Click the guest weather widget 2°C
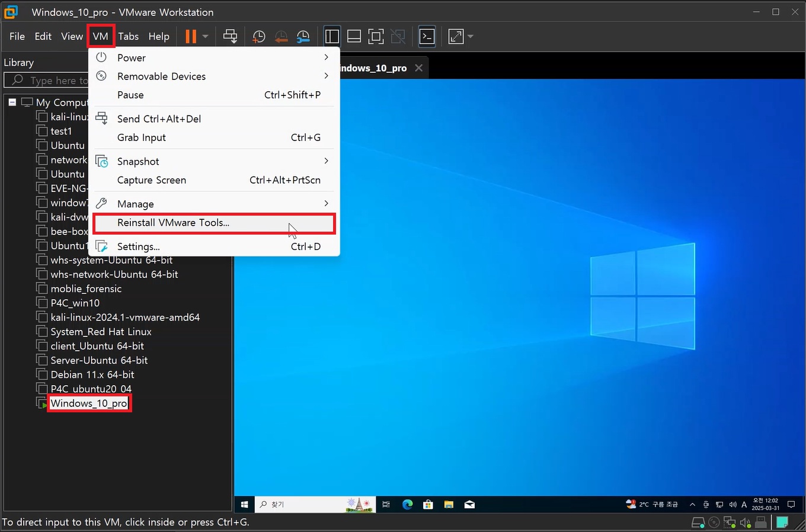 (x=652, y=505)
